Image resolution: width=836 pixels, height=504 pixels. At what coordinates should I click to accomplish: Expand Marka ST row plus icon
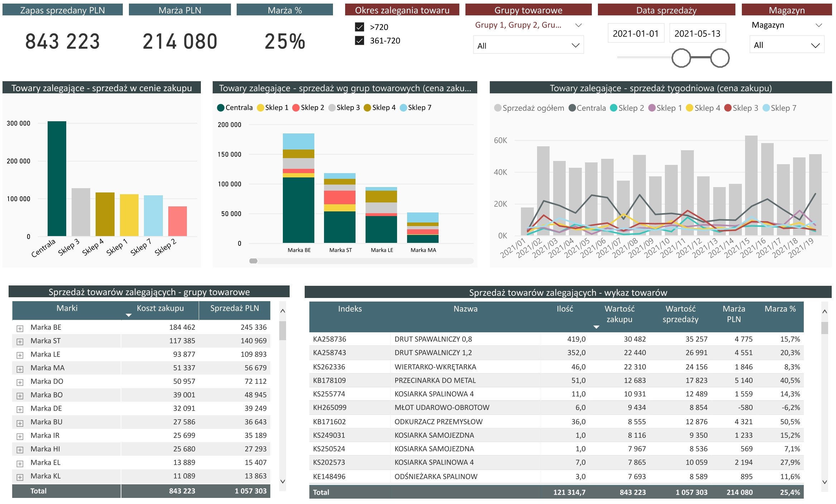point(20,342)
